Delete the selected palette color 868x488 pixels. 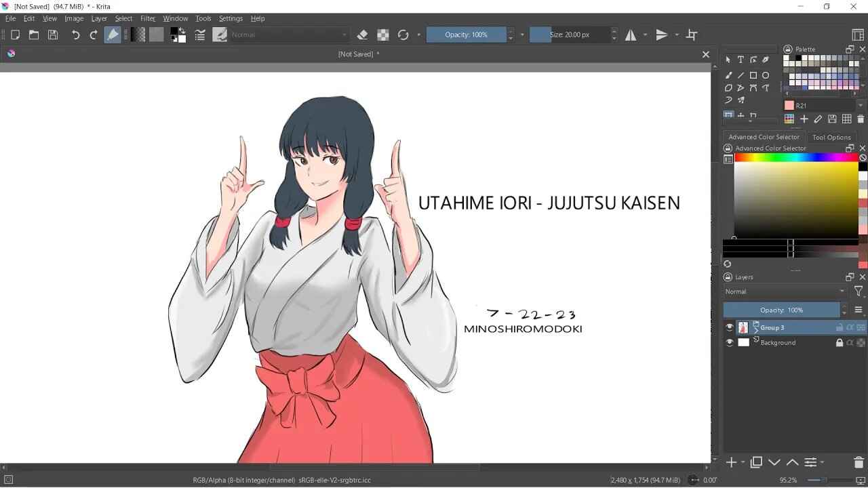coord(861,119)
